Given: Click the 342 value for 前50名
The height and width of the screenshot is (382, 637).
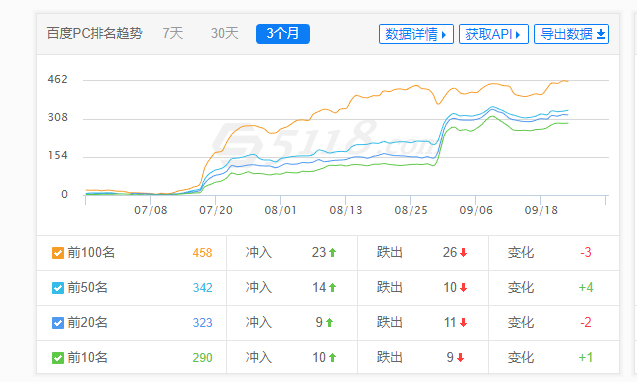Looking at the screenshot, I should click(202, 288).
